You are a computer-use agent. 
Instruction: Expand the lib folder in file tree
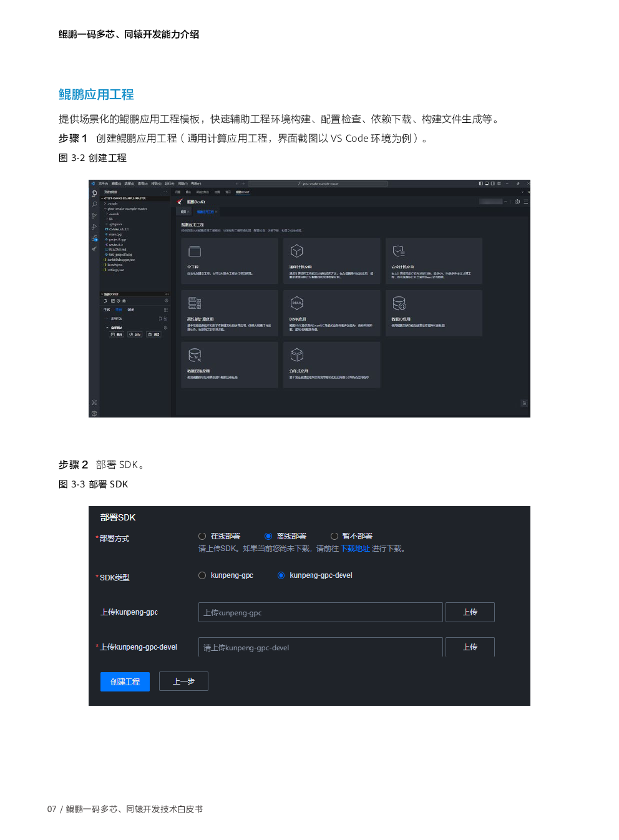click(110, 219)
